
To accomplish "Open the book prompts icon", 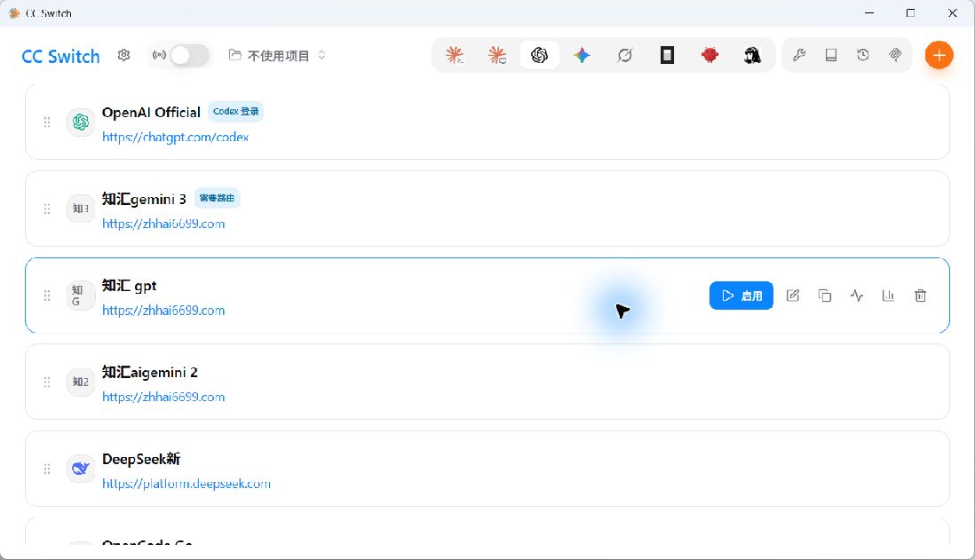I will coord(831,55).
